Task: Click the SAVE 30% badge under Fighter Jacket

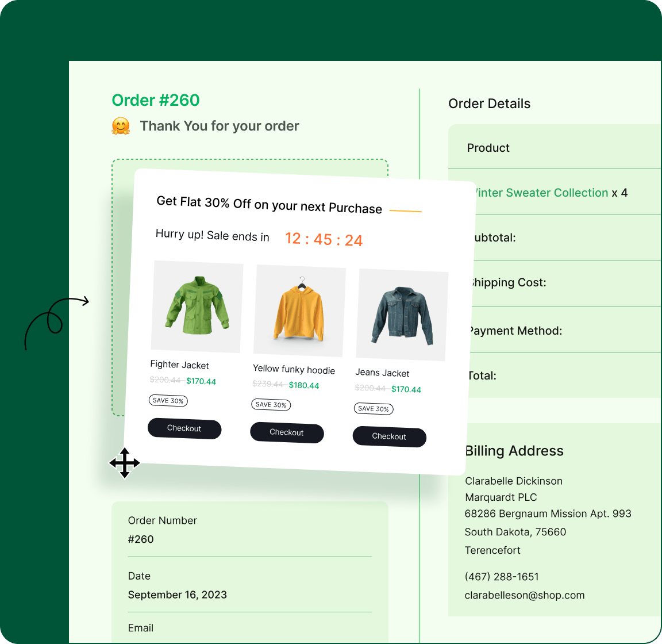Action: pyautogui.click(x=168, y=400)
